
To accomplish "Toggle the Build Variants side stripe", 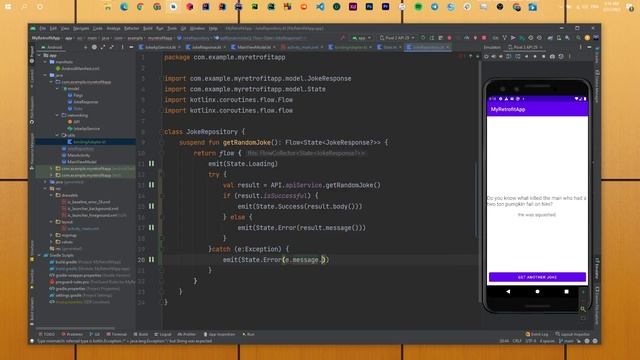I will (x=32, y=311).
